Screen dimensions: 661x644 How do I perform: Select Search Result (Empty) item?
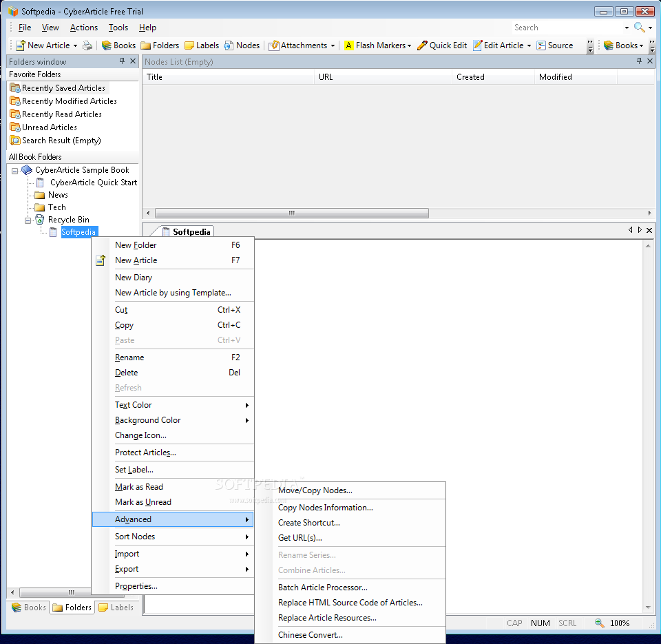click(55, 140)
